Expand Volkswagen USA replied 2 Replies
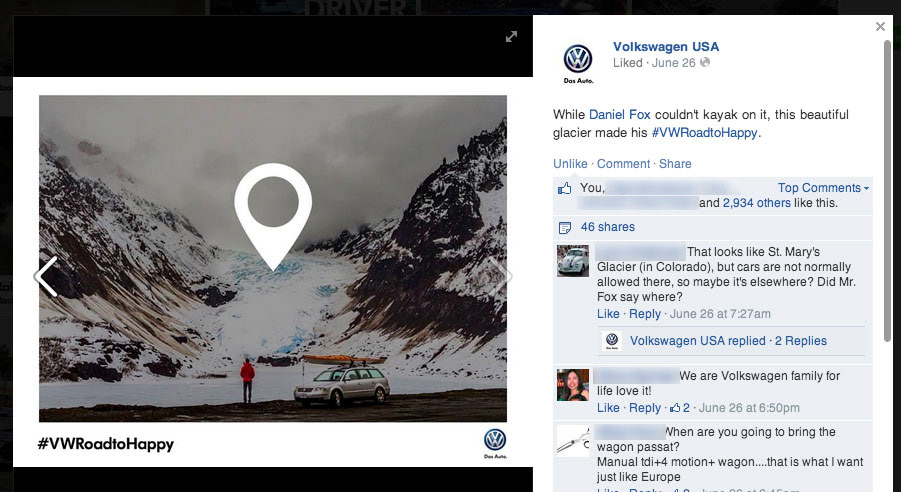This screenshot has height=492, width=901. click(x=728, y=341)
